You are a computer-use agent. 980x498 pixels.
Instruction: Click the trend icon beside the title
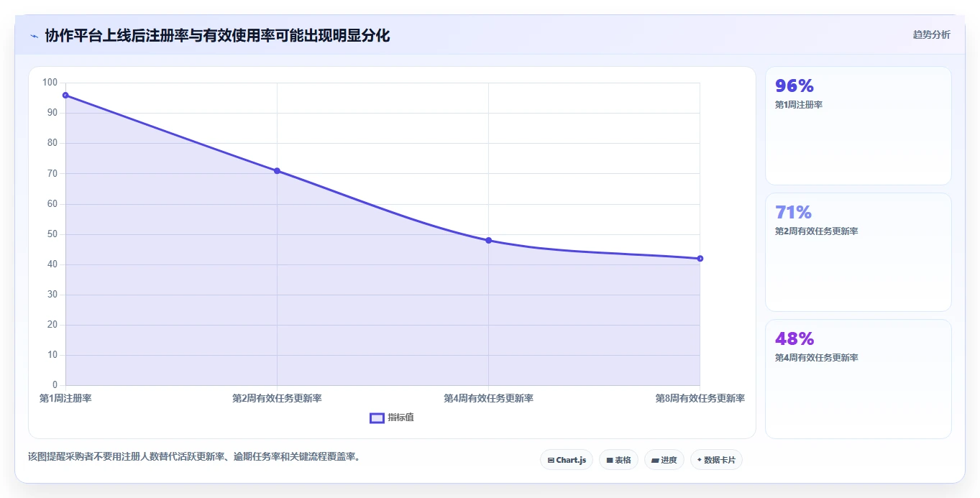click(34, 36)
